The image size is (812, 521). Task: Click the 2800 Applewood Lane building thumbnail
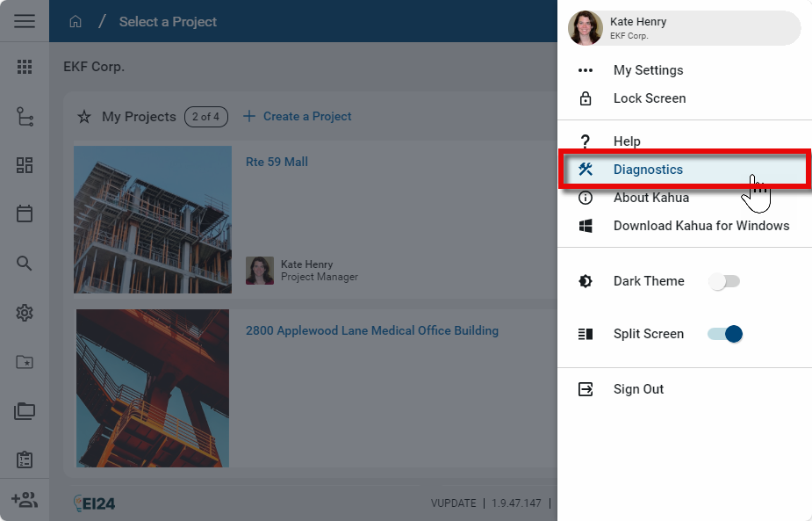[152, 388]
